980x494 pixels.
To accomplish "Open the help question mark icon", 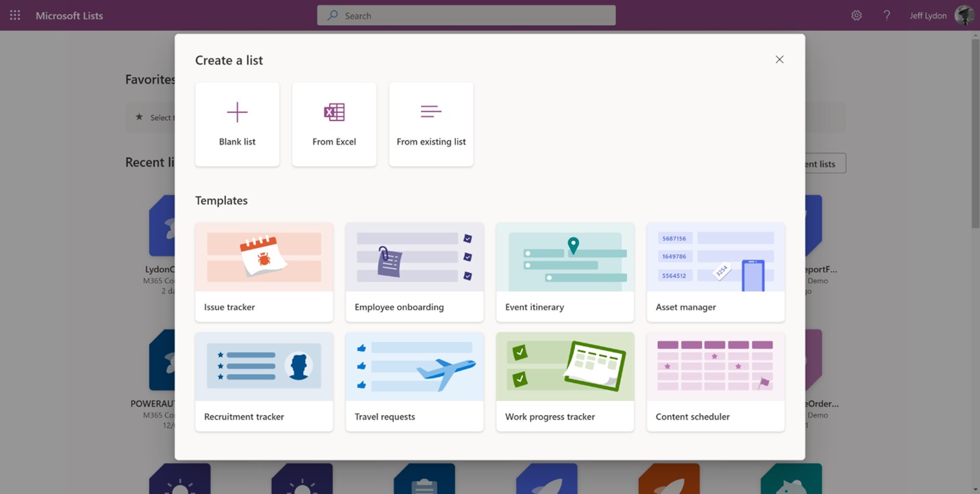I will [x=887, y=15].
